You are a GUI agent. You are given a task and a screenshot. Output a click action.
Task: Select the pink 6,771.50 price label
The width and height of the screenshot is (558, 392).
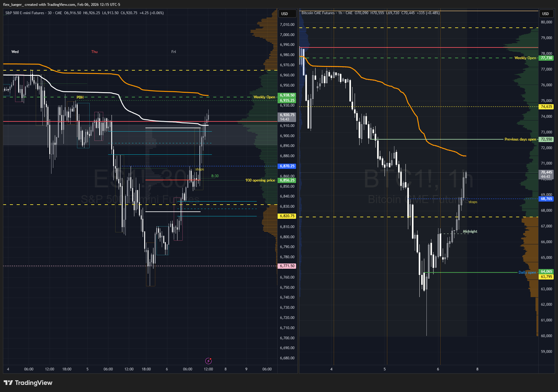click(x=287, y=266)
